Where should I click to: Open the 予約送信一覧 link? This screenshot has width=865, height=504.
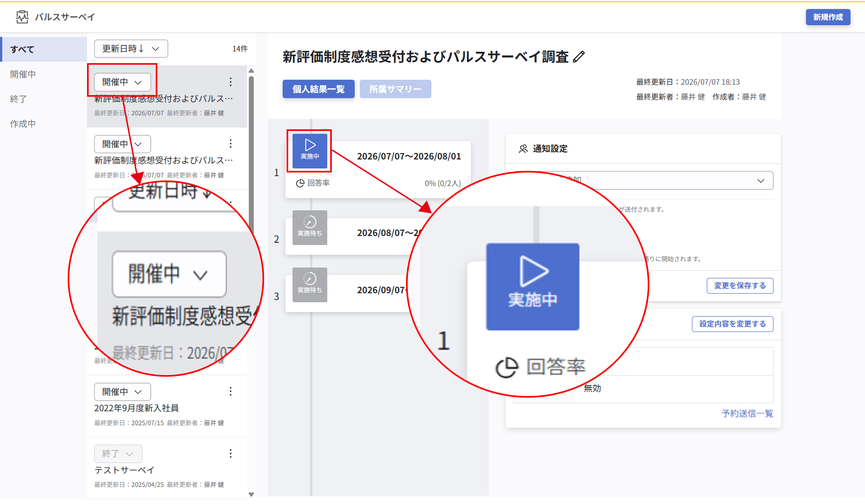(747, 414)
